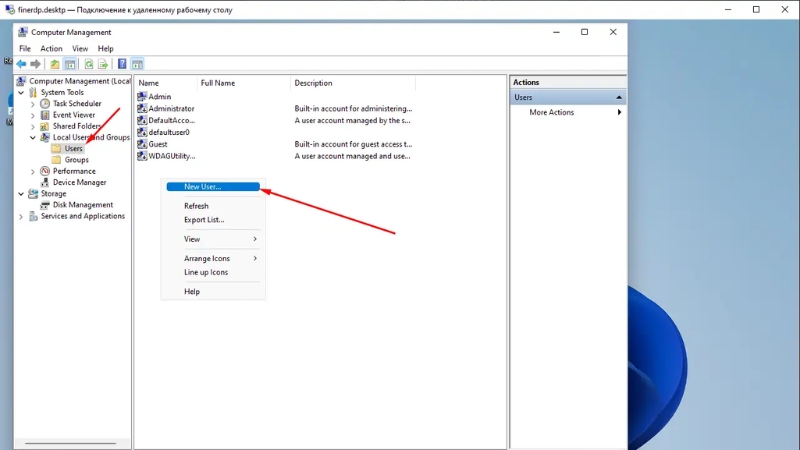Click the Computer Management root node icon
Viewport: 800px width, 450px height.
[21, 81]
